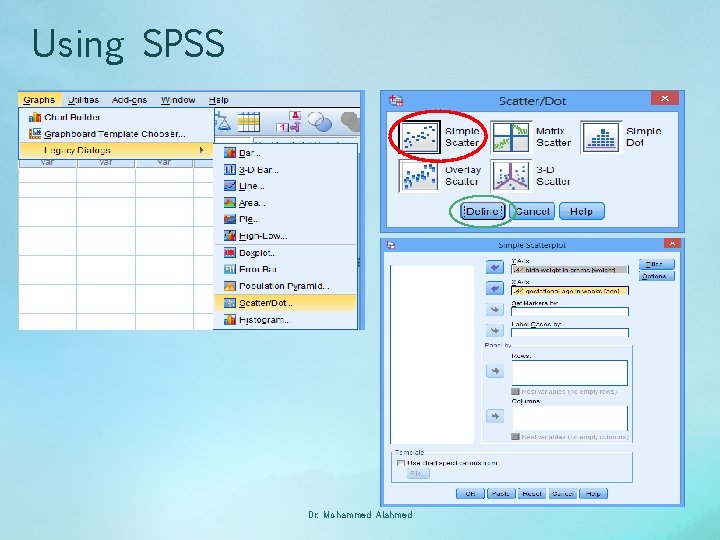Select the 3-D Scatter chart type
Screen dimensions: 720x540
pos(511,176)
